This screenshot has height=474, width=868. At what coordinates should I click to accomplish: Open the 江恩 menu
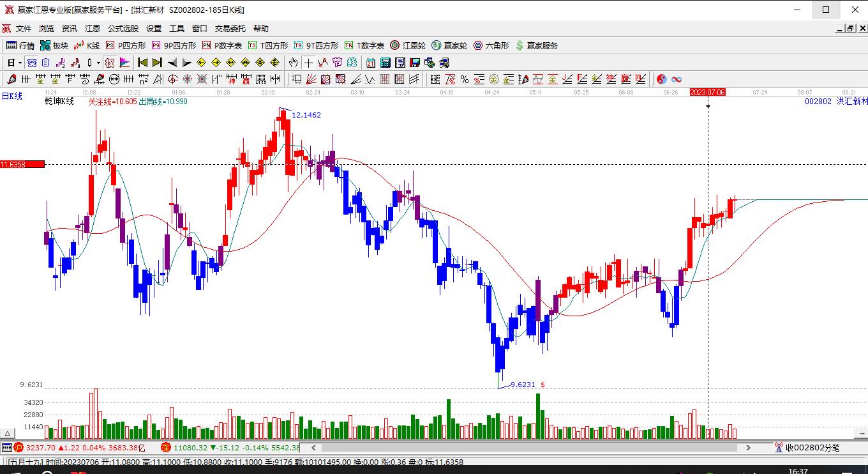[x=93, y=29]
